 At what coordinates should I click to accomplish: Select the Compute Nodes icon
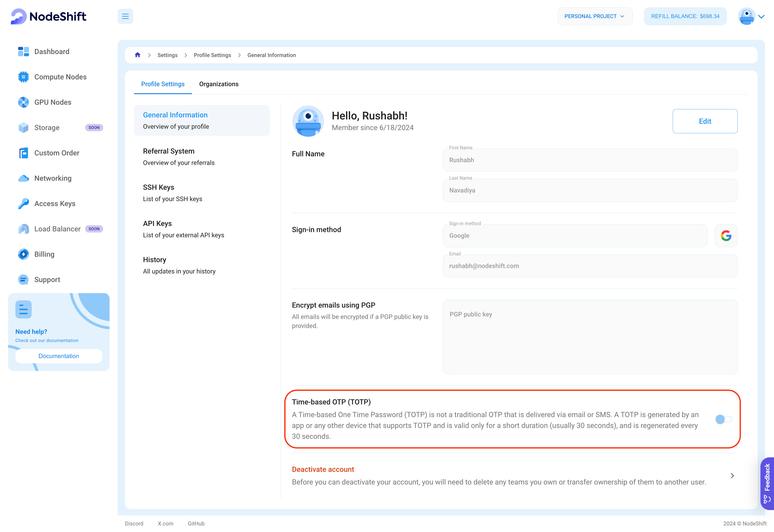coord(24,77)
